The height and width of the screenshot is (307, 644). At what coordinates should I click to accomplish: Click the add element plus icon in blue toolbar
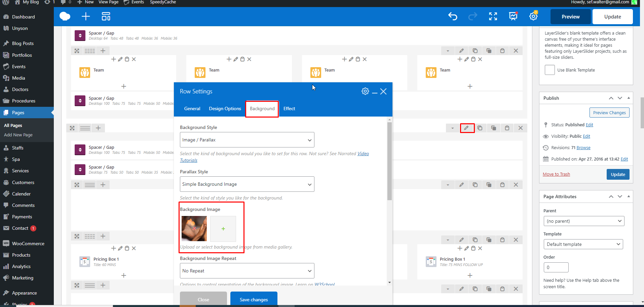click(x=86, y=16)
